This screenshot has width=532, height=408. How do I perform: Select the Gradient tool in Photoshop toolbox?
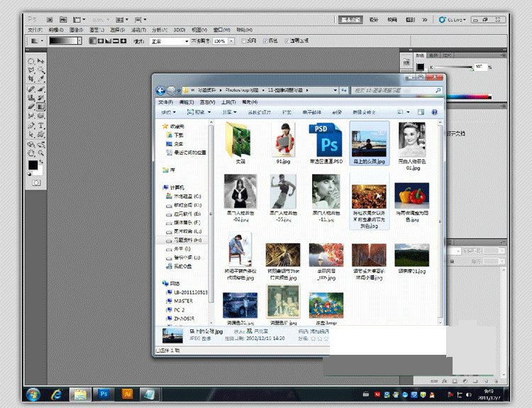(41, 106)
